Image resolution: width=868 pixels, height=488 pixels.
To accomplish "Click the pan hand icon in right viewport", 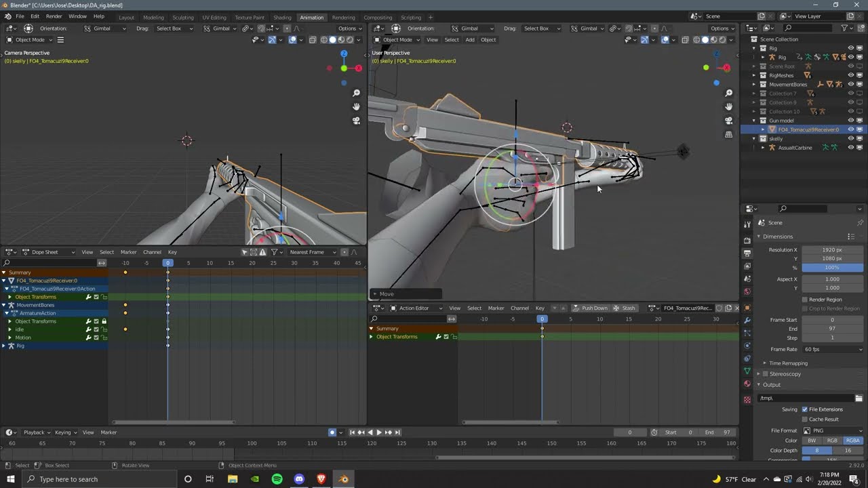I will pos(729,106).
